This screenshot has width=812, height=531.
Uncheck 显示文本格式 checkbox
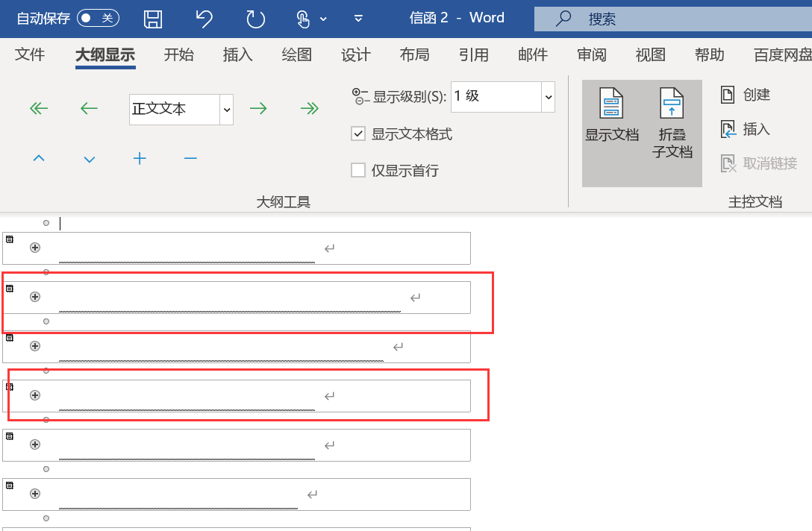358,134
